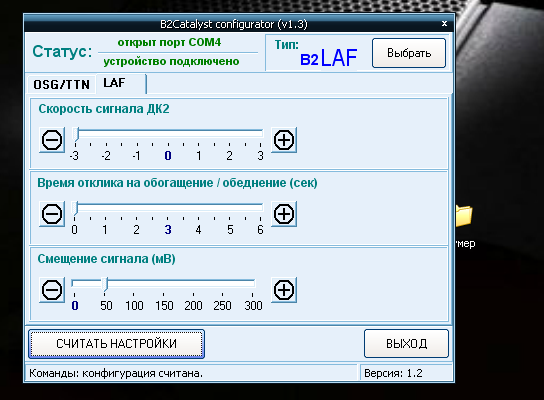
Task: Click the response time slider handle
Action: pos(76,208)
